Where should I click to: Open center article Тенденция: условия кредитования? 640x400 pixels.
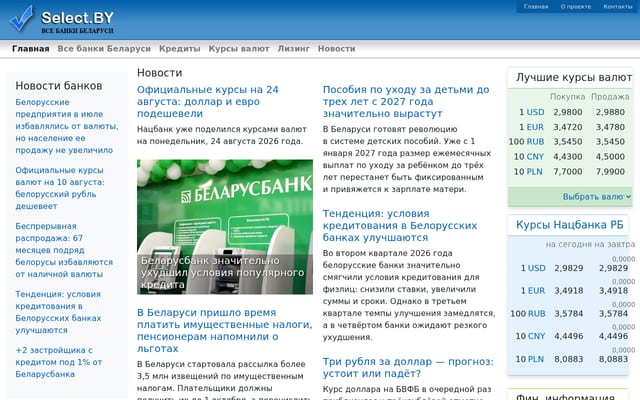coord(400,225)
